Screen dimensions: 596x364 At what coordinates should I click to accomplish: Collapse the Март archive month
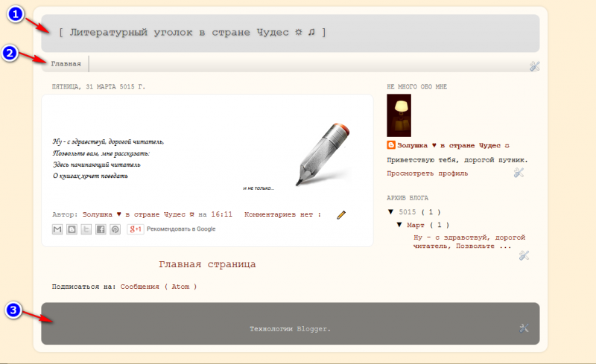coord(399,225)
